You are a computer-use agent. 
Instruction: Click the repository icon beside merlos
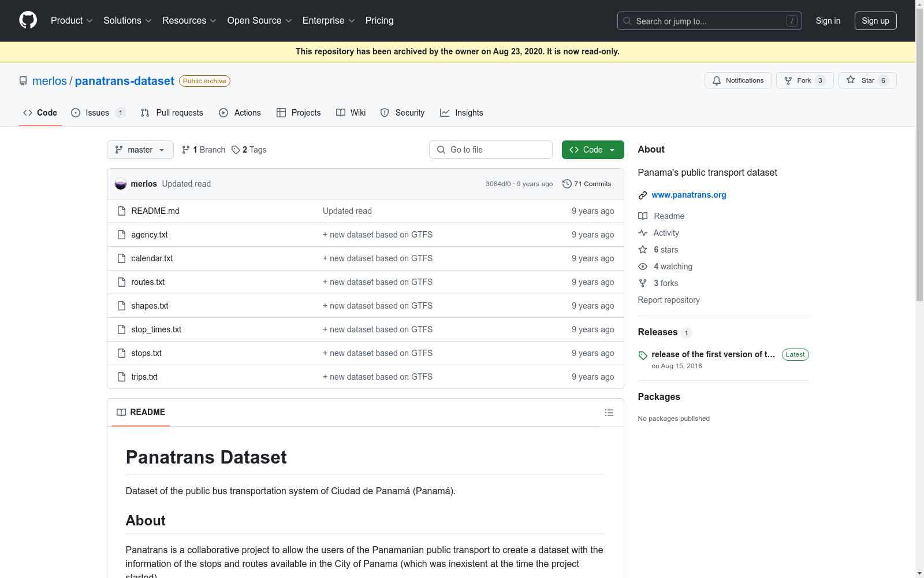coord(23,81)
